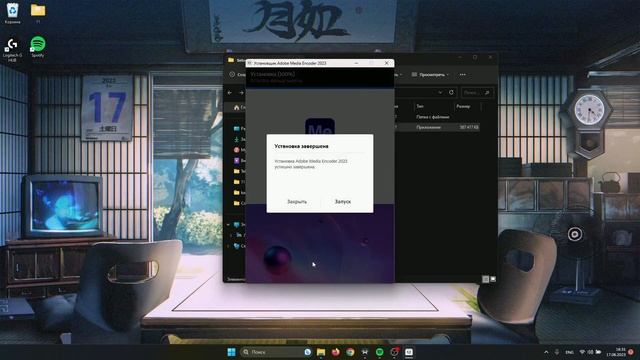Screen dimensions: 640x360
Task: Open the Просмотреть view dropdown in Explorer
Action: (x=430, y=75)
